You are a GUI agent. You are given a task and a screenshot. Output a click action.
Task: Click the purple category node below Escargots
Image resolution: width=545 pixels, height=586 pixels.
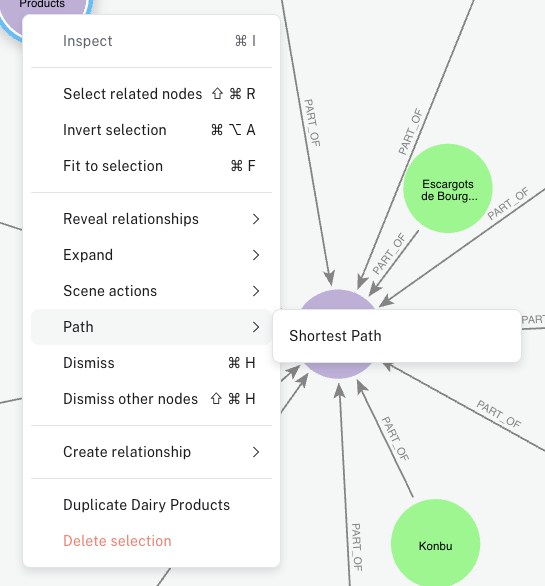pyautogui.click(x=338, y=299)
